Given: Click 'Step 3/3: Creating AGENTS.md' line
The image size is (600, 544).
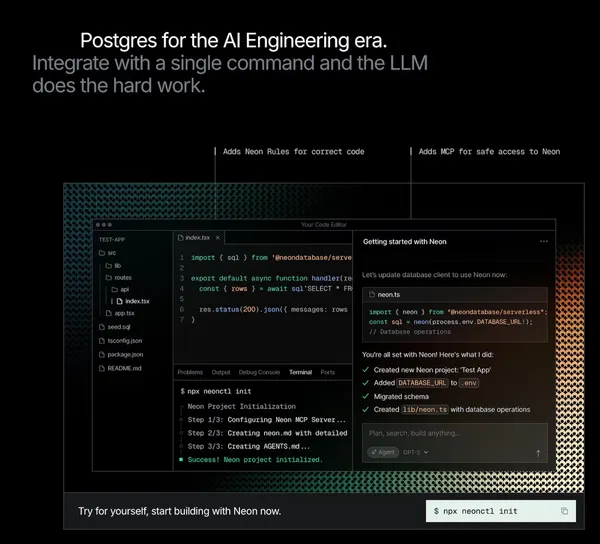Looking at the screenshot, I should pos(249,446).
